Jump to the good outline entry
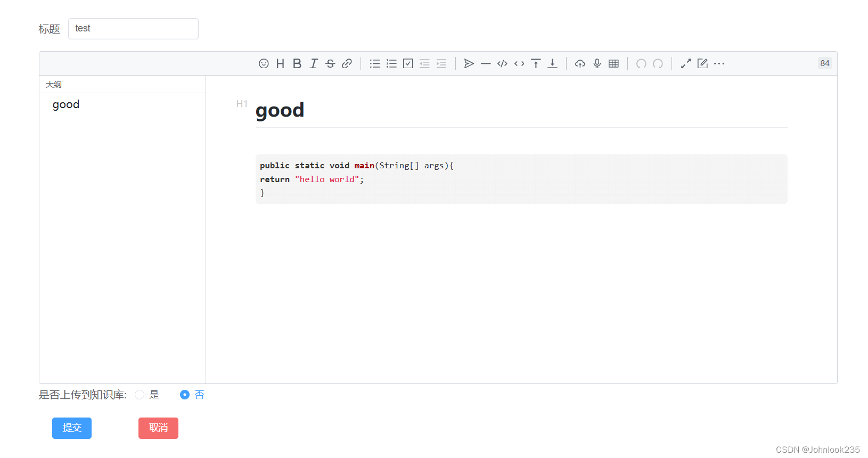The image size is (868, 458). 66,104
